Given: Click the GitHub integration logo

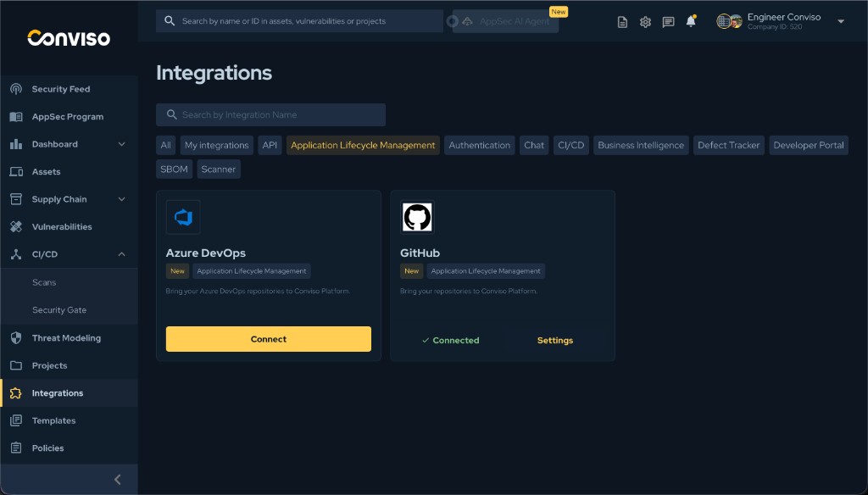Looking at the screenshot, I should click(417, 216).
